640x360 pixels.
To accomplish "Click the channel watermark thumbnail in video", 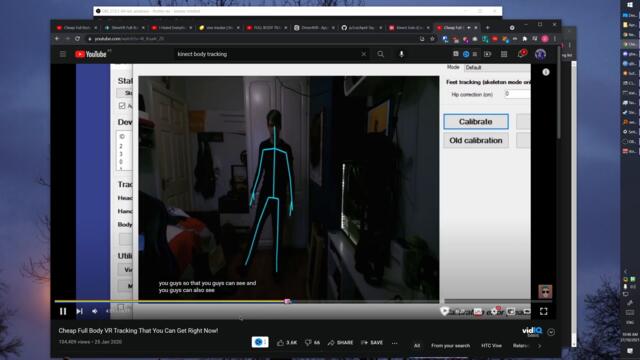I will pyautogui.click(x=545, y=292).
